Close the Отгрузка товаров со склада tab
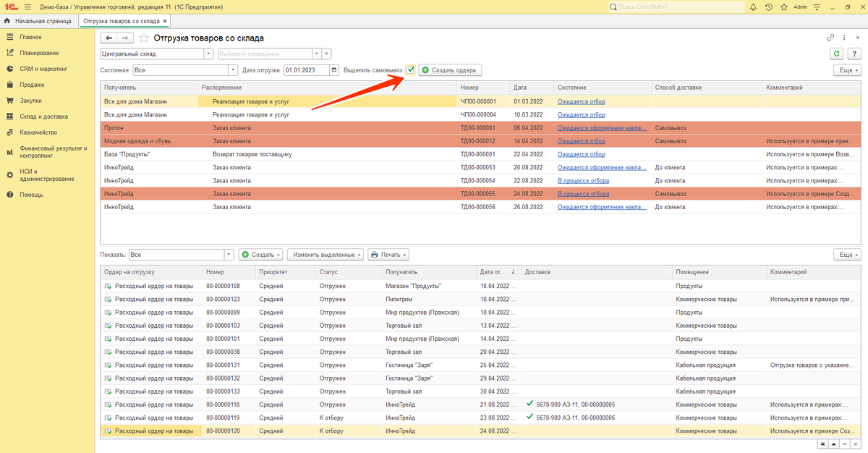Image resolution: width=868 pixels, height=453 pixels. [x=165, y=21]
